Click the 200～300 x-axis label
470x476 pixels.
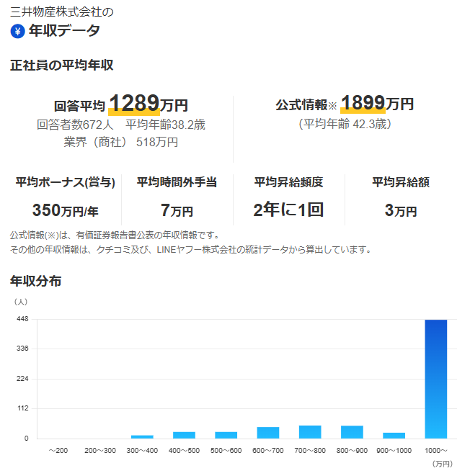click(x=100, y=451)
